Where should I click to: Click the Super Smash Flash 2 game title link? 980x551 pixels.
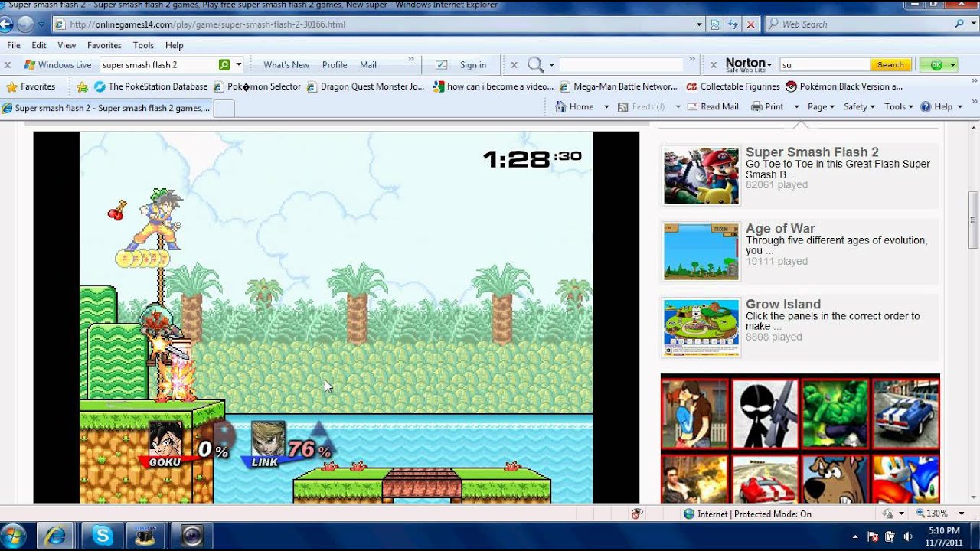[812, 152]
